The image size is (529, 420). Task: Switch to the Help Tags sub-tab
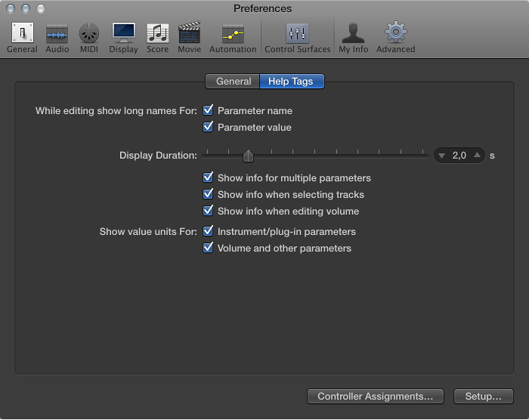tap(292, 82)
